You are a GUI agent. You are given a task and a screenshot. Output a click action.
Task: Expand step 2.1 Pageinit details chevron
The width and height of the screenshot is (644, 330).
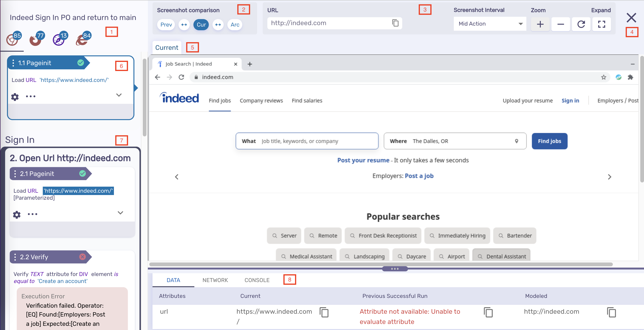coord(120,213)
